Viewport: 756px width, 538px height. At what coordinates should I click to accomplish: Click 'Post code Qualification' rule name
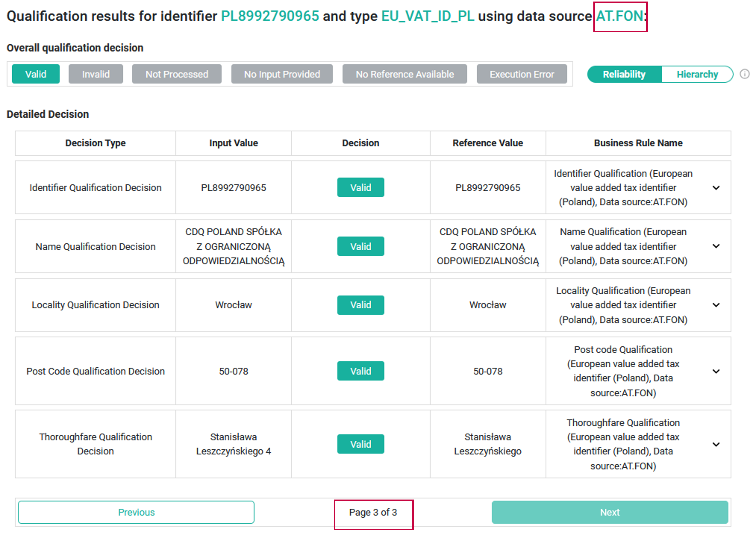[623, 371]
